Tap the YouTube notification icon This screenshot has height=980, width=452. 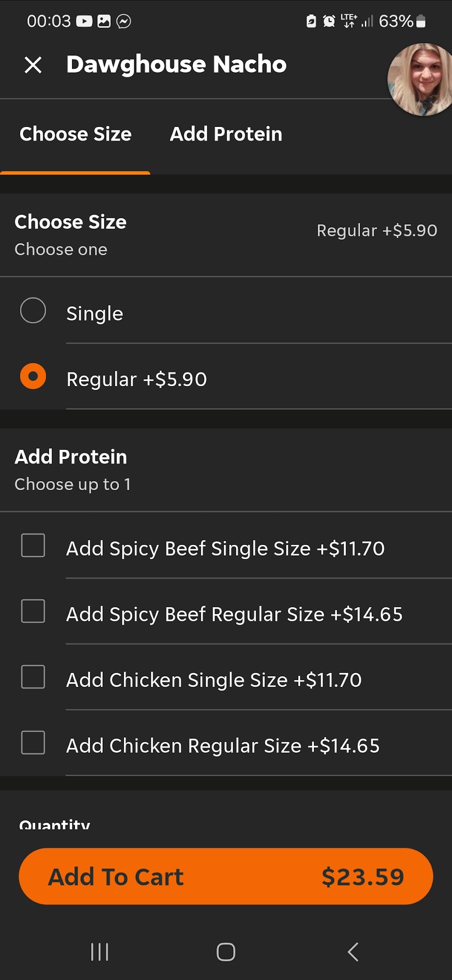click(84, 21)
